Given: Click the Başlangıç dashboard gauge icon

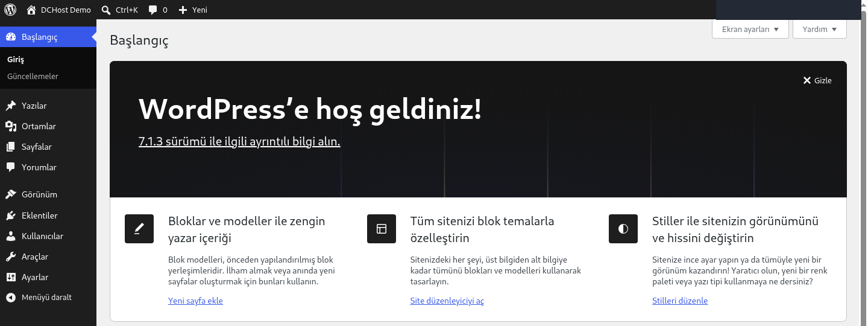Looking at the screenshot, I should (x=11, y=37).
